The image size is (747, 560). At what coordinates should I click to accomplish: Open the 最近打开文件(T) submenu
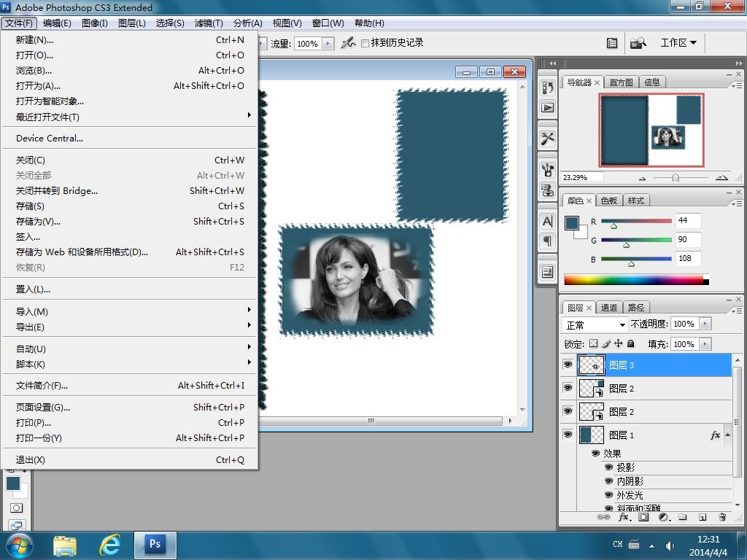(130, 117)
